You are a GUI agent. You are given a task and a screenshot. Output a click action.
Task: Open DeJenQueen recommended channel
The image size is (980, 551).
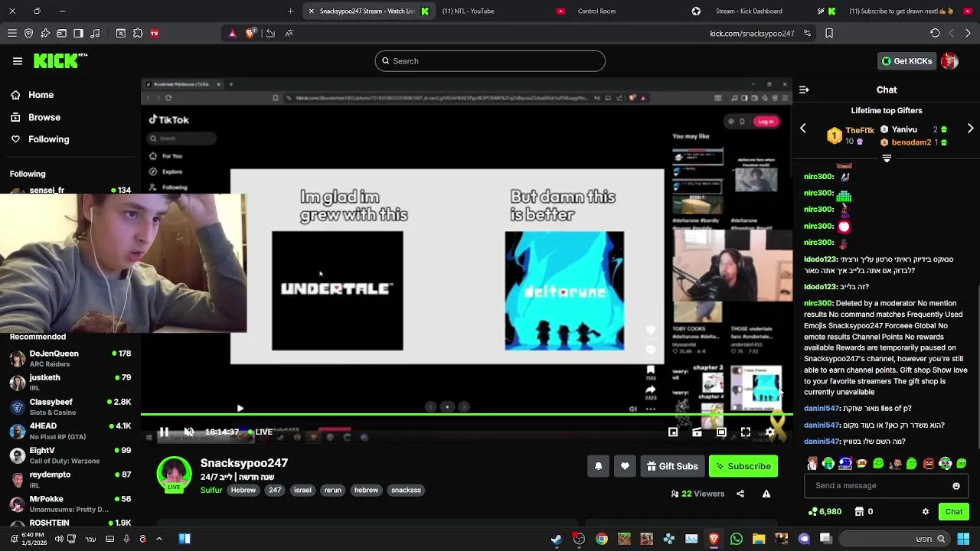tap(70, 357)
